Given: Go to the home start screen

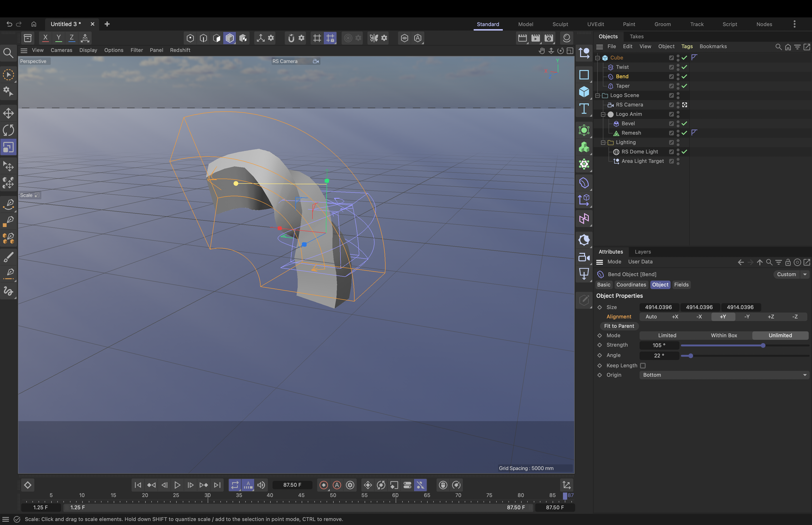Looking at the screenshot, I should click(34, 24).
